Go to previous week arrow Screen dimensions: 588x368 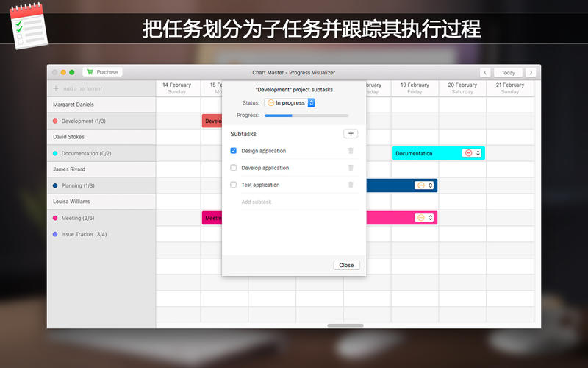point(485,72)
